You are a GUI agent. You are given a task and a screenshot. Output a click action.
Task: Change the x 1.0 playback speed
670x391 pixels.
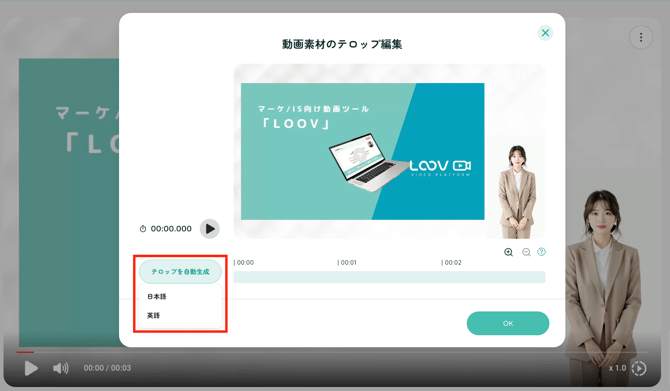(x=617, y=368)
